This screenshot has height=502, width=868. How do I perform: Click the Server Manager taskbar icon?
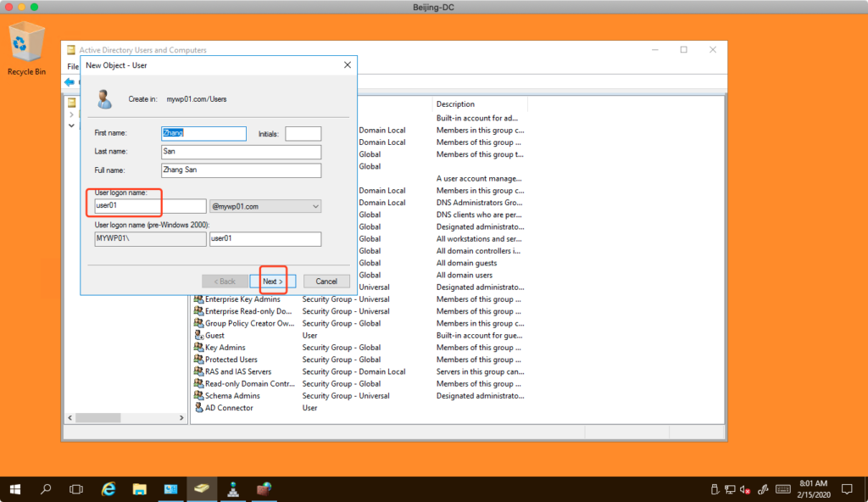point(171,489)
